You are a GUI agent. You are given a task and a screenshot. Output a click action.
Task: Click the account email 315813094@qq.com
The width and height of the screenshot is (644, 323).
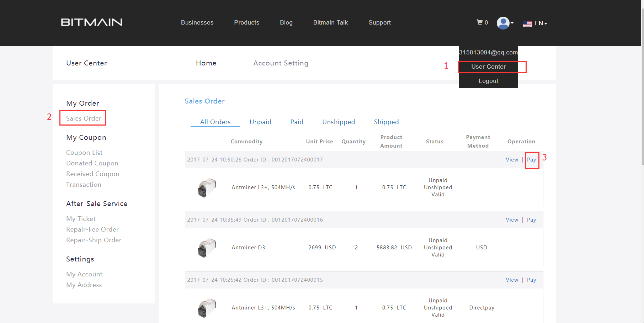point(488,52)
